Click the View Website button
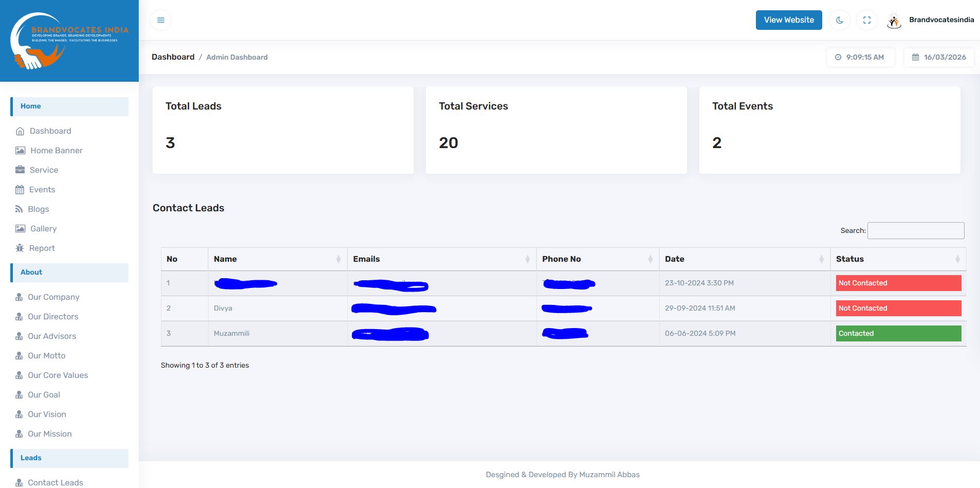 coord(788,20)
